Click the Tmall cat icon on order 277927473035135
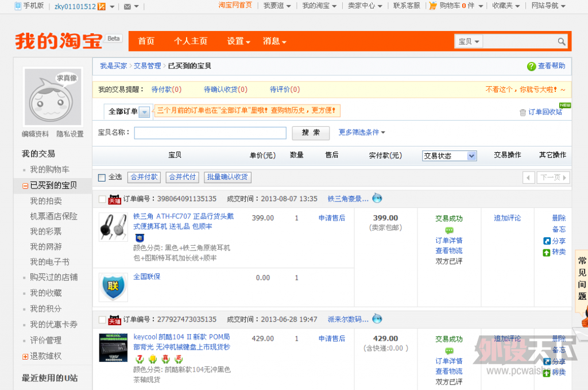 pyautogui.click(x=114, y=320)
